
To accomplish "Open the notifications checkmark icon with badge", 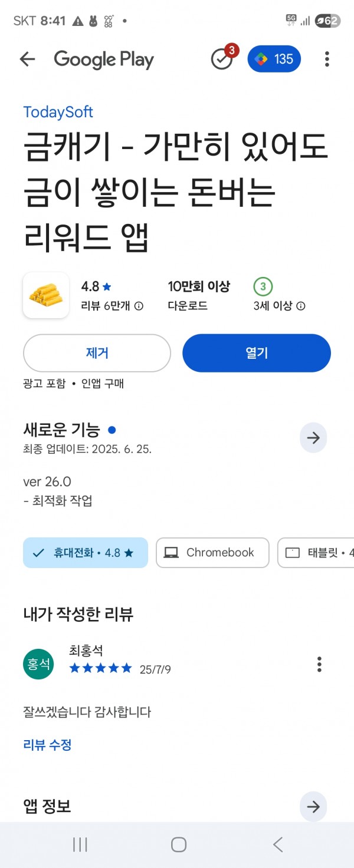I will [223, 58].
